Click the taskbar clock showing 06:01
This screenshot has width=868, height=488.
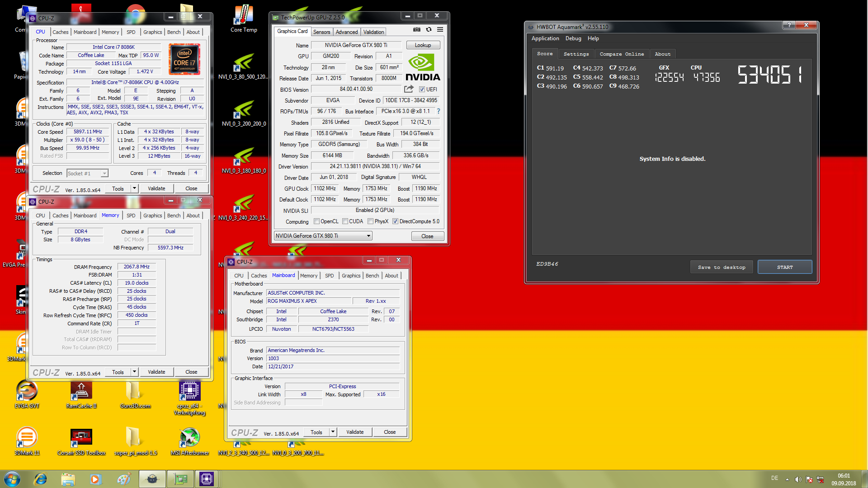point(844,479)
